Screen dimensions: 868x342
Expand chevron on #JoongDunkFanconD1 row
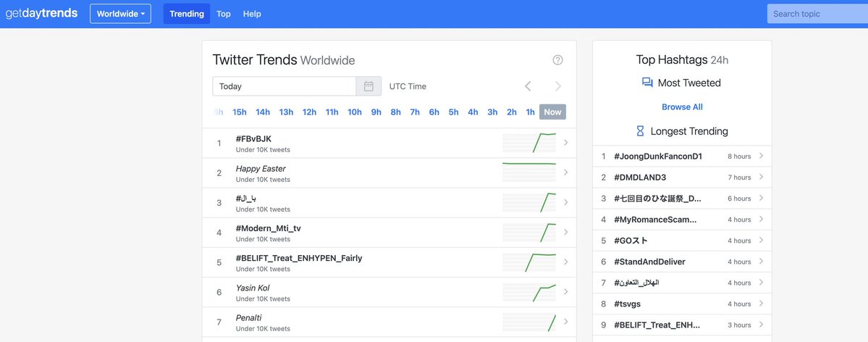click(x=761, y=156)
